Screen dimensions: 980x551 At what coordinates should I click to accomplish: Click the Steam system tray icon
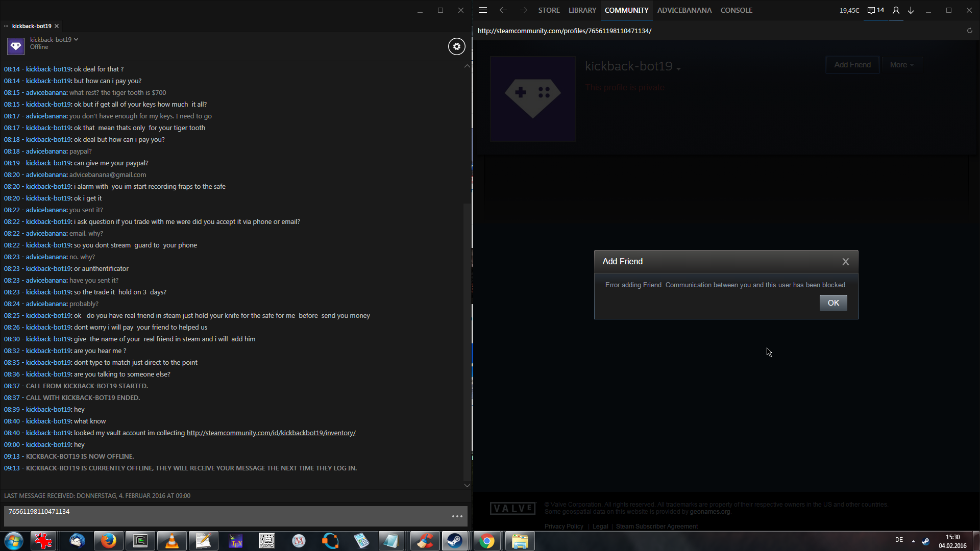coord(925,541)
